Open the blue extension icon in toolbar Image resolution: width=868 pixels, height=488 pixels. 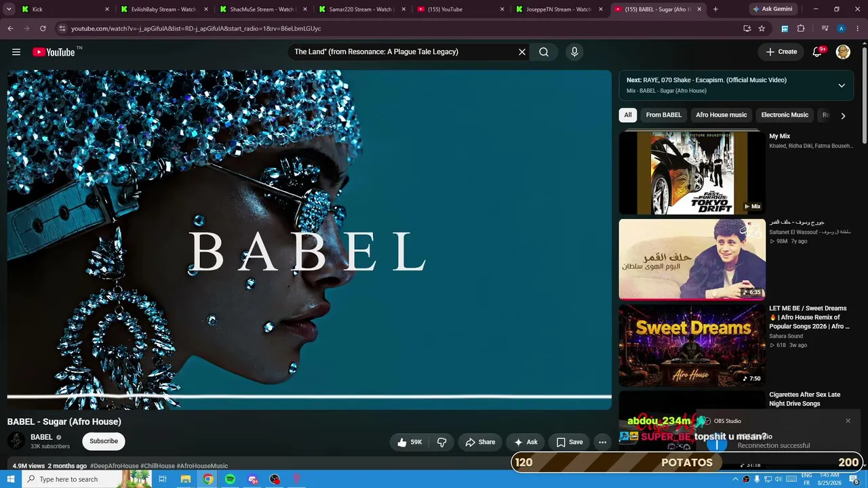tap(785, 28)
